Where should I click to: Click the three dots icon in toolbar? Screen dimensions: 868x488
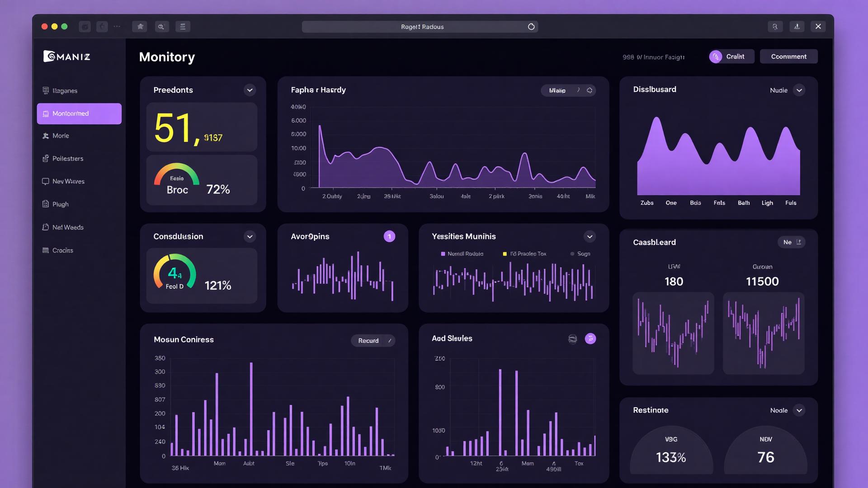[x=117, y=27]
